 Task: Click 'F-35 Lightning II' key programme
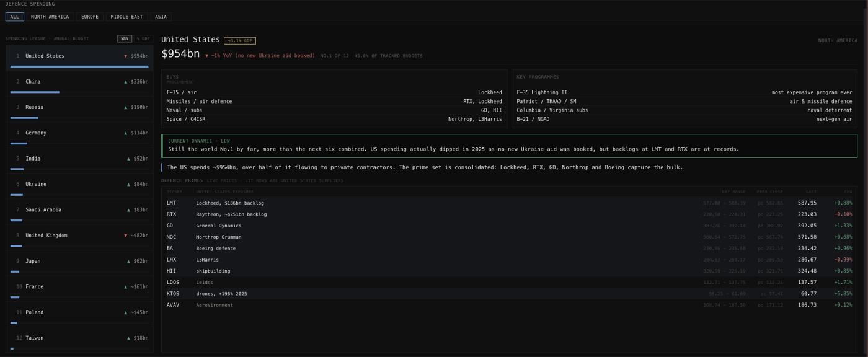click(684, 92)
